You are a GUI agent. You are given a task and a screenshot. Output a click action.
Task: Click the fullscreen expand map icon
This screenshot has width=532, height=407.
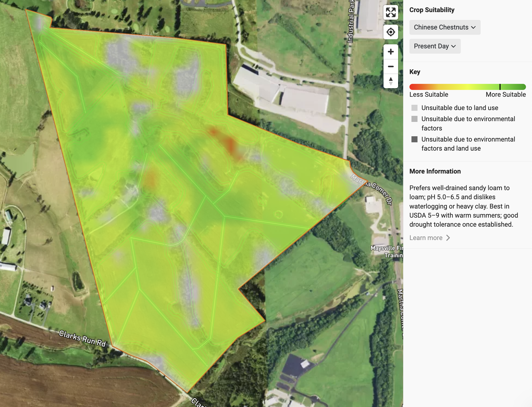click(x=391, y=12)
